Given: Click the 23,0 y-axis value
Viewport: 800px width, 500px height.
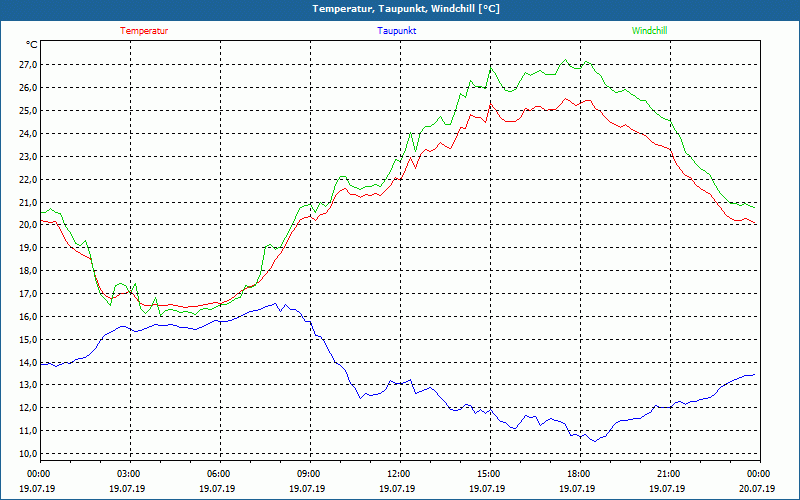Looking at the screenshot, I should [28, 156].
